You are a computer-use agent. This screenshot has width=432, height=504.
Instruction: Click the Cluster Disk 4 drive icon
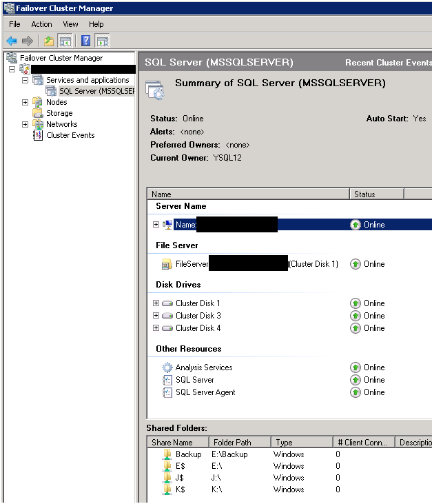[167, 328]
